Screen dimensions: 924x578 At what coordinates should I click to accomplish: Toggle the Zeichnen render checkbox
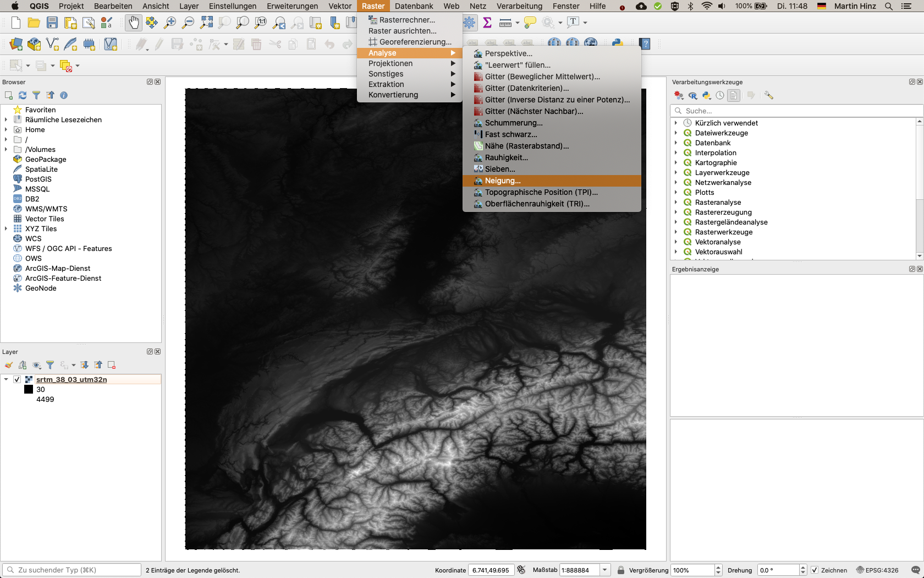click(815, 570)
